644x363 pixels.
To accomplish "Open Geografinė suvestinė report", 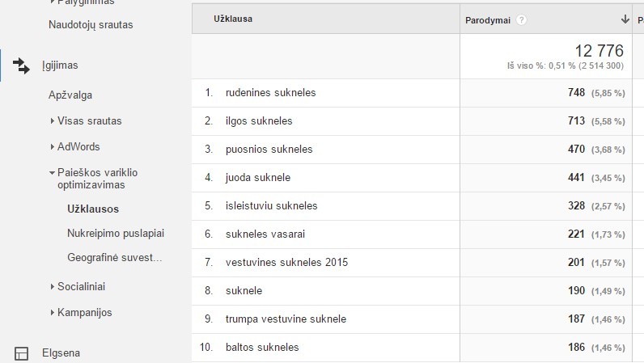I will pos(115,257).
